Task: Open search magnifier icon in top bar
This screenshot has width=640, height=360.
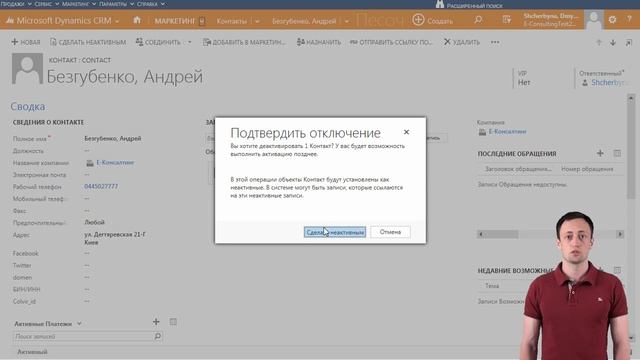Action: [x=478, y=20]
